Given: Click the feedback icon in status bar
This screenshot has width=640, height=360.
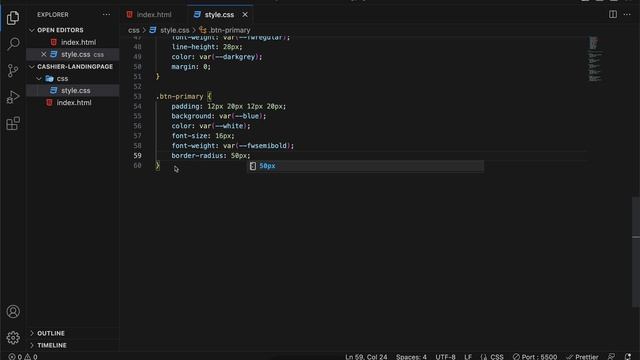Looking at the screenshot, I should tap(611, 357).
